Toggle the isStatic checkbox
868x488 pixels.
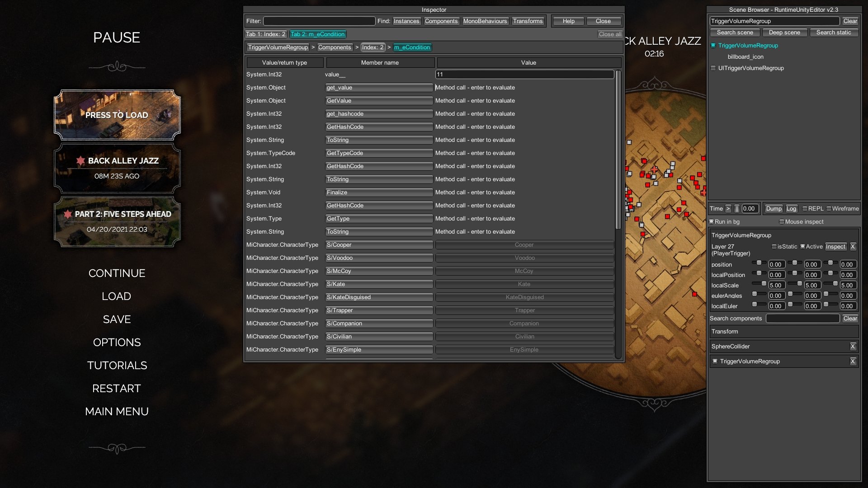pos(774,246)
